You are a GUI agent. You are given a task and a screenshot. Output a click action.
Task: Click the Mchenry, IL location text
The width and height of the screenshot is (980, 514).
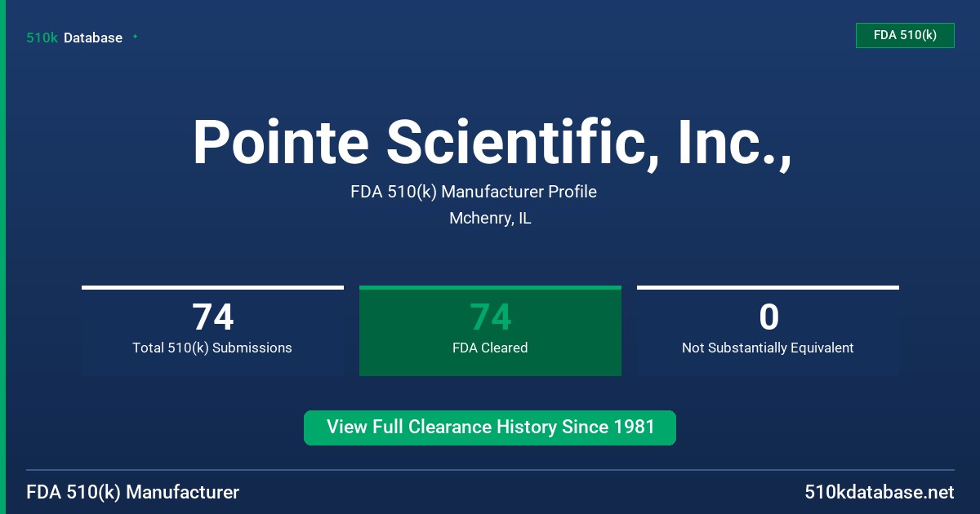[x=490, y=219]
